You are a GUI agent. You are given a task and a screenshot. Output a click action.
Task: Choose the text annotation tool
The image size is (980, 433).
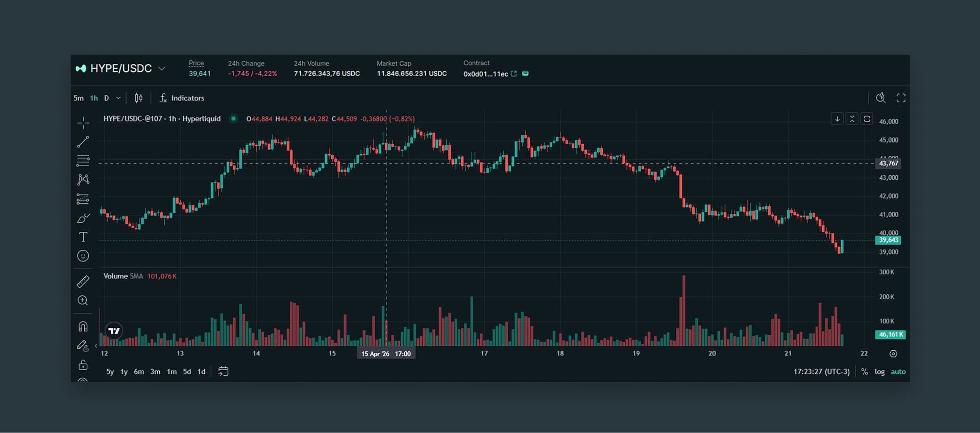point(83,237)
